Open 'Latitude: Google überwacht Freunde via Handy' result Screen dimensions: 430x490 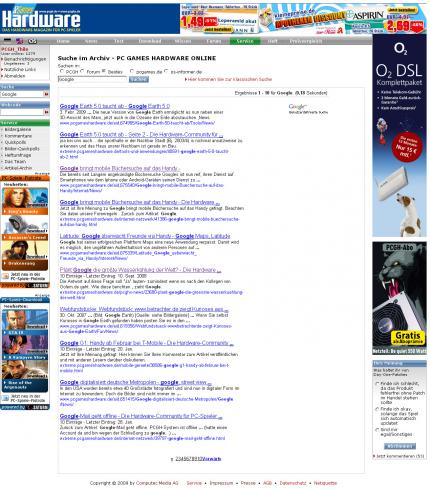(x=145, y=236)
